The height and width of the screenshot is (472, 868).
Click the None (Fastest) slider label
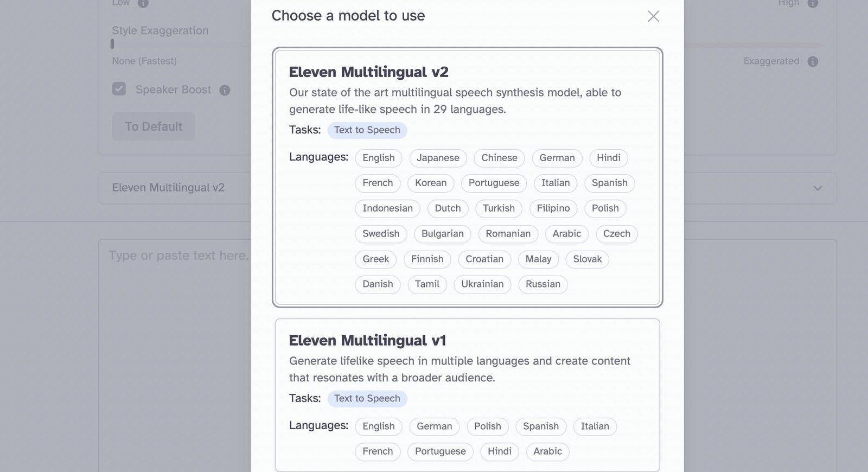pos(144,61)
